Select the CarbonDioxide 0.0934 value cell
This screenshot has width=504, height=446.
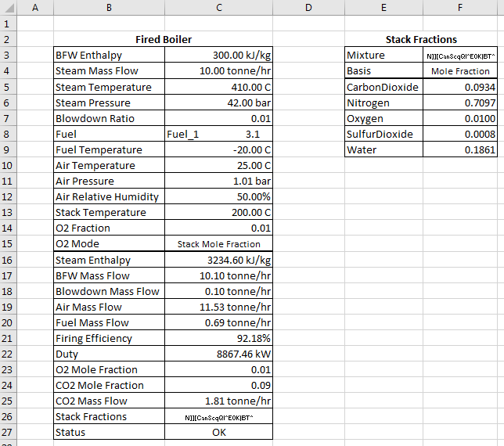tap(460, 87)
